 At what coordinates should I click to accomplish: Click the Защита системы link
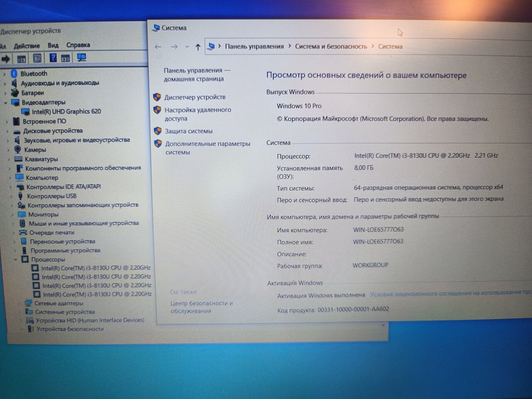tap(189, 131)
